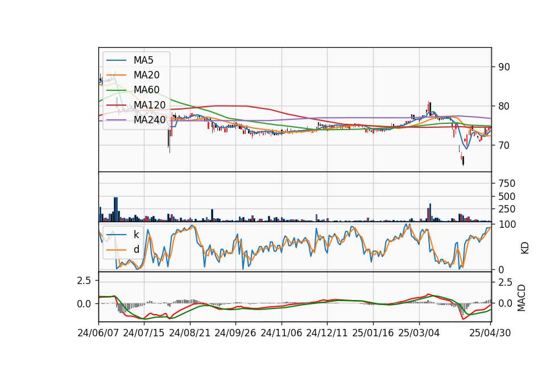Click the MA60 legend label
Screen dimensions: 546x392
tap(146, 90)
